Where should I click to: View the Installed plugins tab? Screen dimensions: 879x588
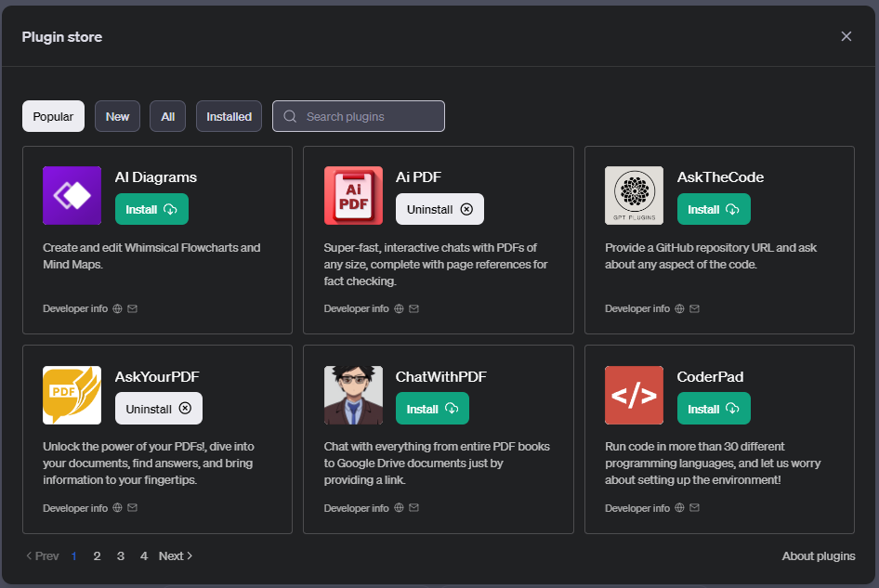click(x=229, y=117)
